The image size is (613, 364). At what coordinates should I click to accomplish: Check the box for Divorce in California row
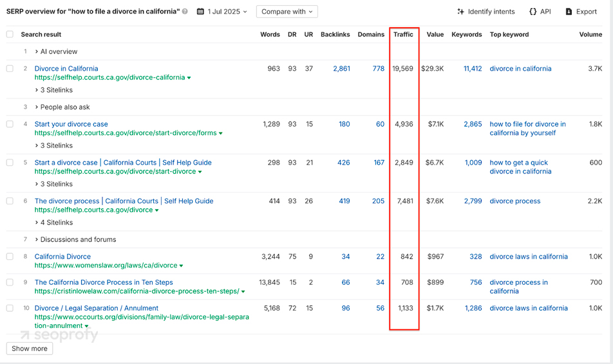[10, 68]
